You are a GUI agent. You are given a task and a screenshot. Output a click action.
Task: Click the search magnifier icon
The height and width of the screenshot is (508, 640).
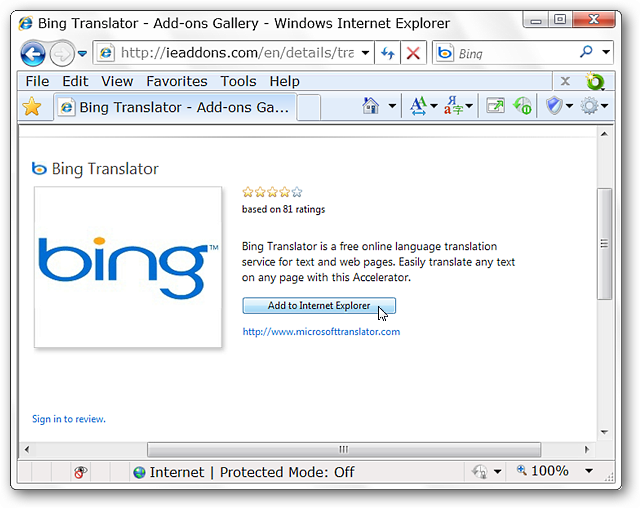586,52
